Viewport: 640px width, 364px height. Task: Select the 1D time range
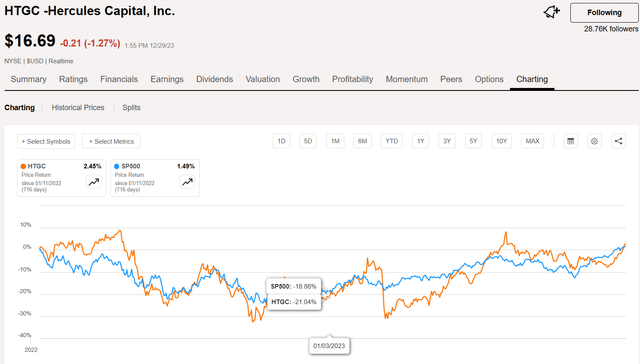281,141
